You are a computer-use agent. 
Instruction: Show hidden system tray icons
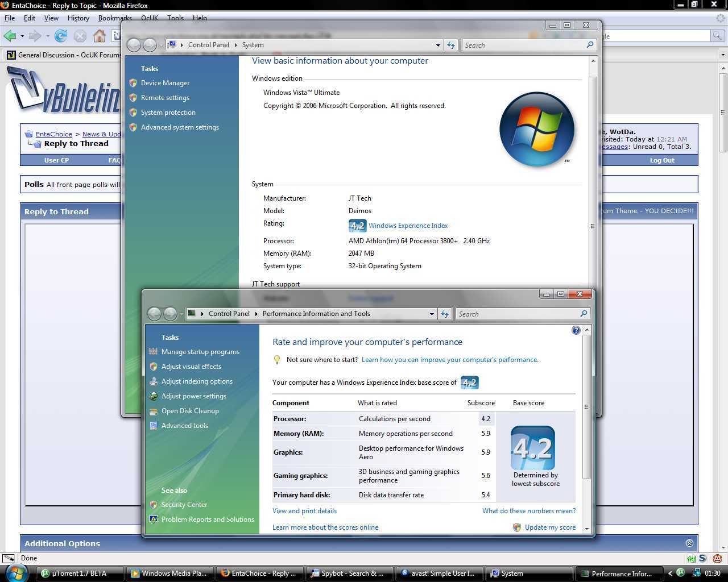[x=670, y=573]
